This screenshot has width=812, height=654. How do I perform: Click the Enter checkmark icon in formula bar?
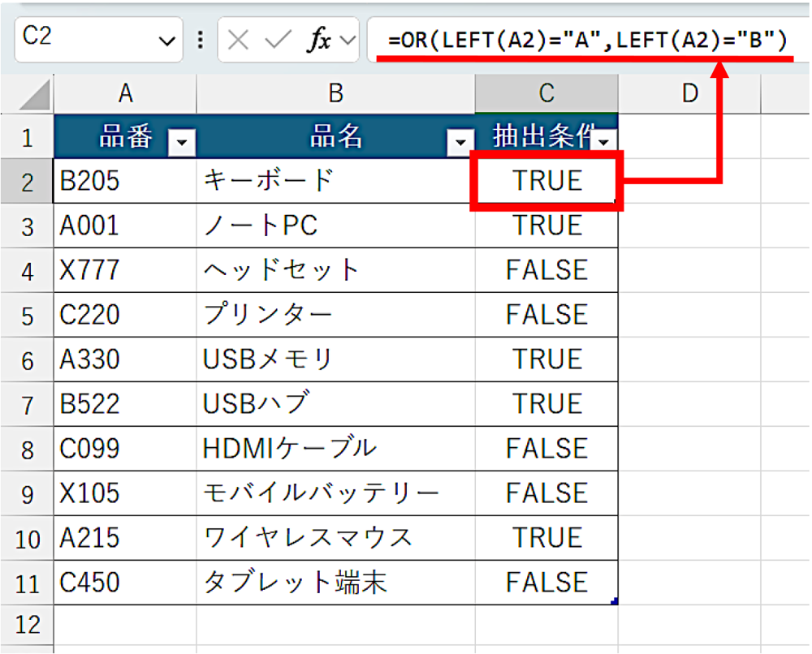(x=278, y=40)
